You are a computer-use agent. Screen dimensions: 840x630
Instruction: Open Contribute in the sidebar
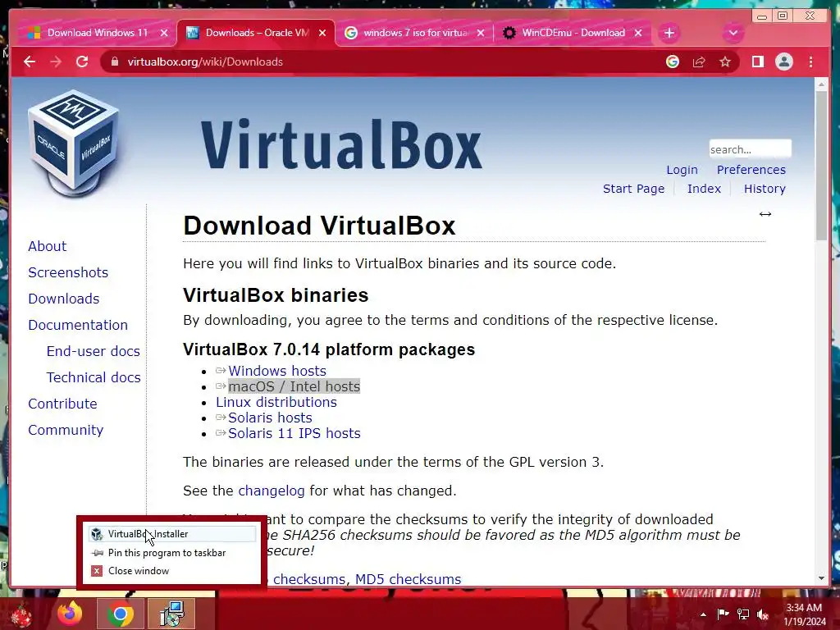coord(62,404)
